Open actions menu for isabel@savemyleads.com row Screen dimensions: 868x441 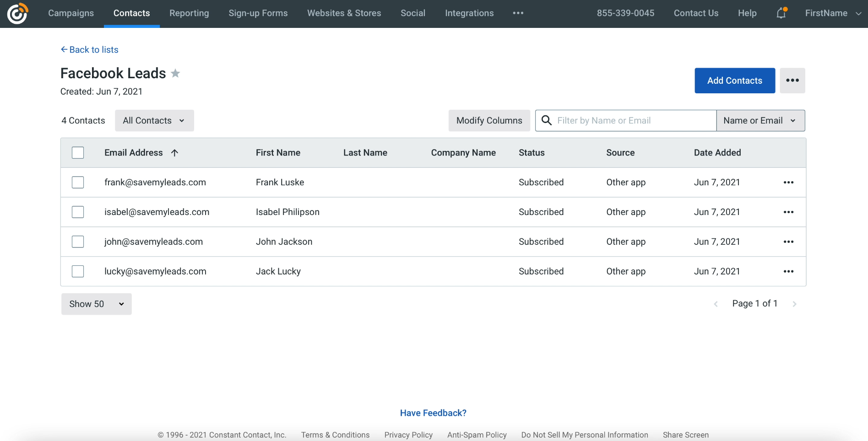(788, 212)
